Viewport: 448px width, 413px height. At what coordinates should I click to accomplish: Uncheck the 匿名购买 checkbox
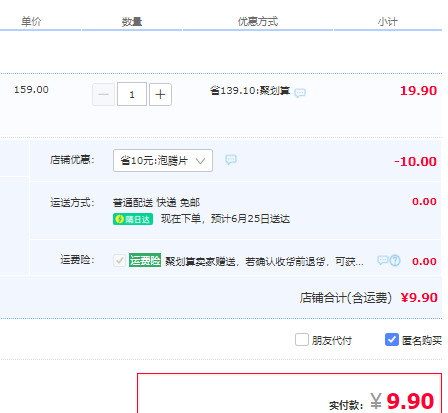click(x=392, y=340)
